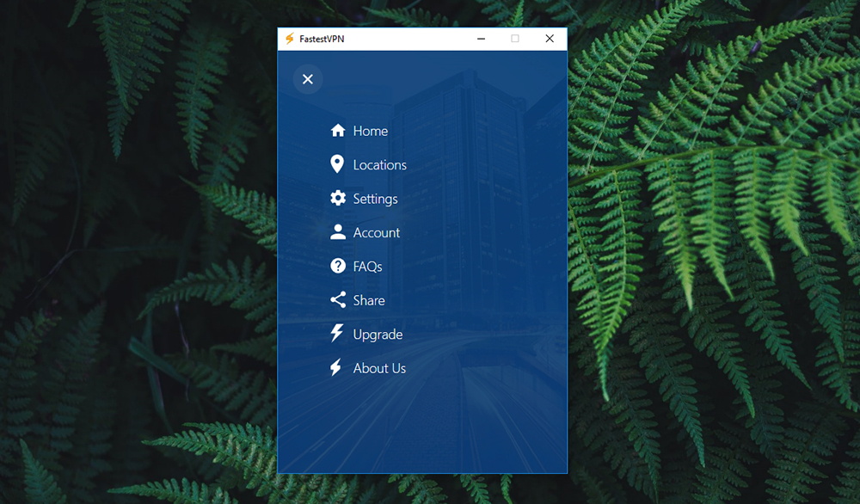Click the FastestVPN logo in the title bar
860x504 pixels.
tap(290, 39)
